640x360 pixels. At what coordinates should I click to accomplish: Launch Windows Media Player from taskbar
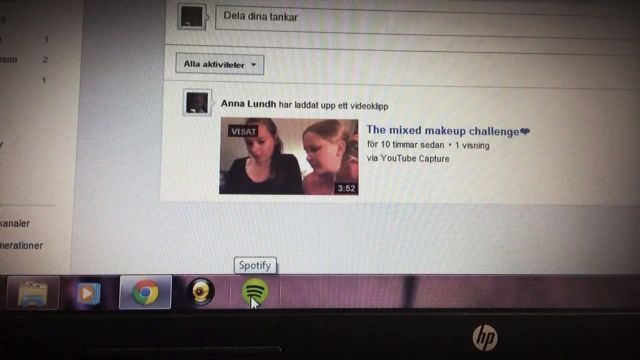coord(88,293)
